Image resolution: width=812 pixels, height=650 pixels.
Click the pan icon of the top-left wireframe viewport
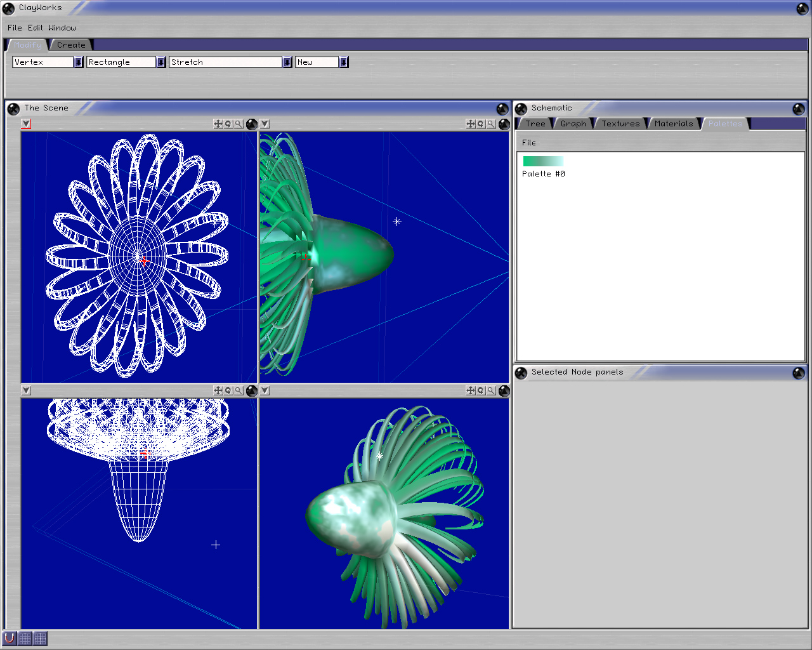[x=218, y=124]
